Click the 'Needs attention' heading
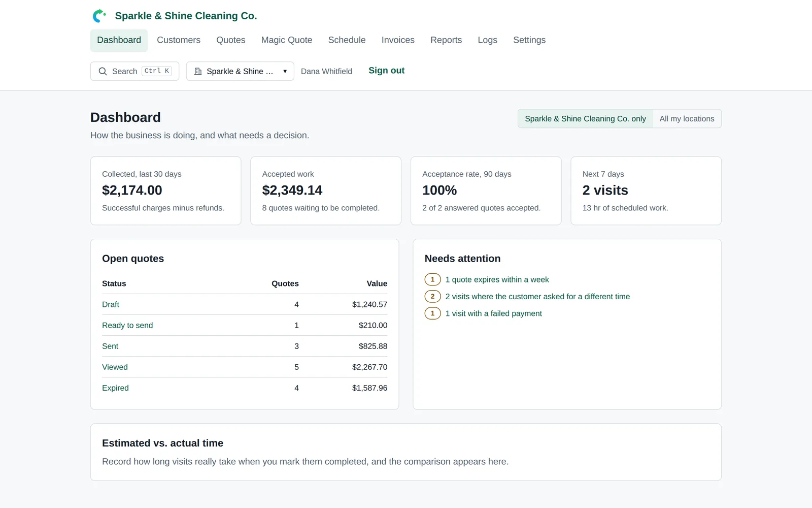Viewport: 812px width, 508px height. [462, 259]
